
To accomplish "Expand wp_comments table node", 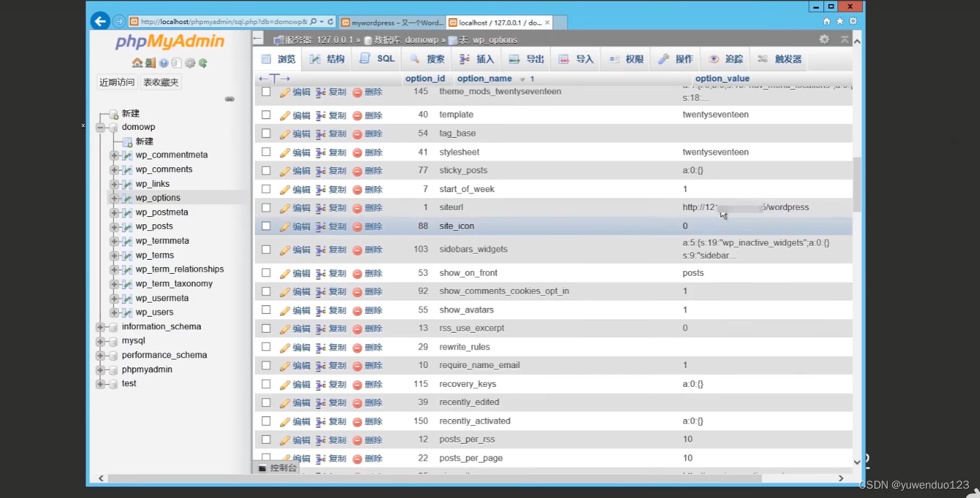I will tap(114, 169).
